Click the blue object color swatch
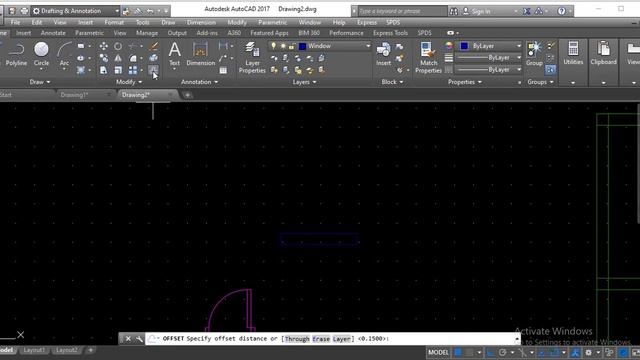The height and width of the screenshot is (360, 640). coord(464,46)
